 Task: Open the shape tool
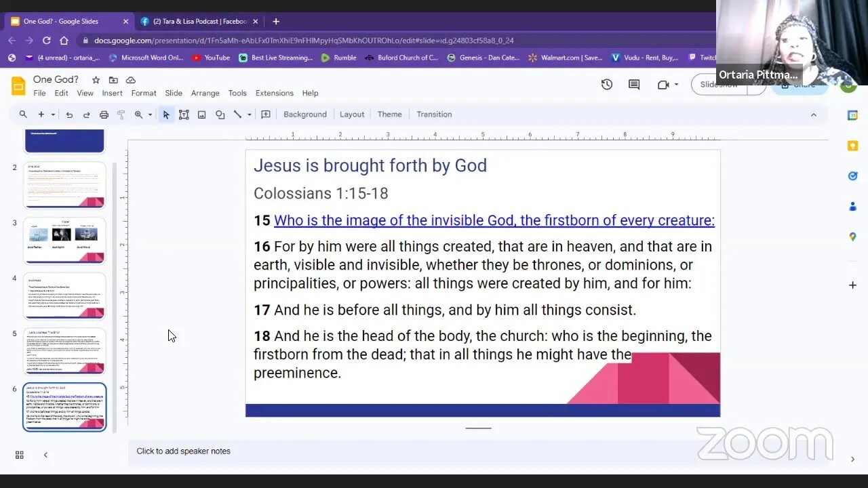(220, 115)
